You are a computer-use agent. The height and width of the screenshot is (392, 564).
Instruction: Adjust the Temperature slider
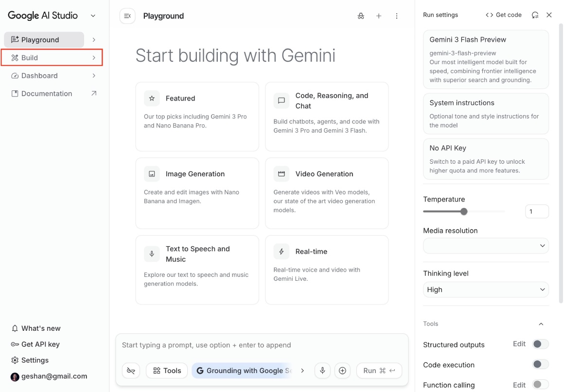click(464, 211)
